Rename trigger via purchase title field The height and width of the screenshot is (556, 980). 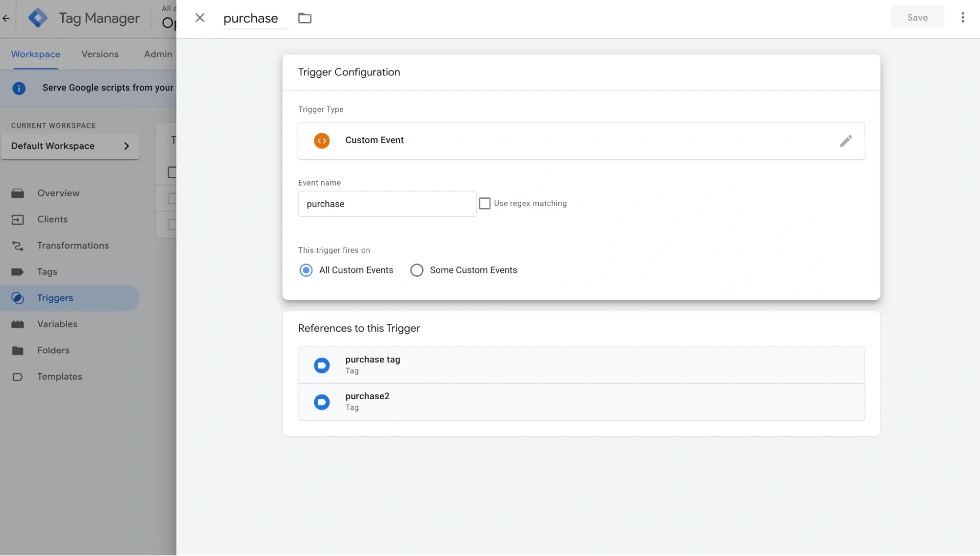255,18
